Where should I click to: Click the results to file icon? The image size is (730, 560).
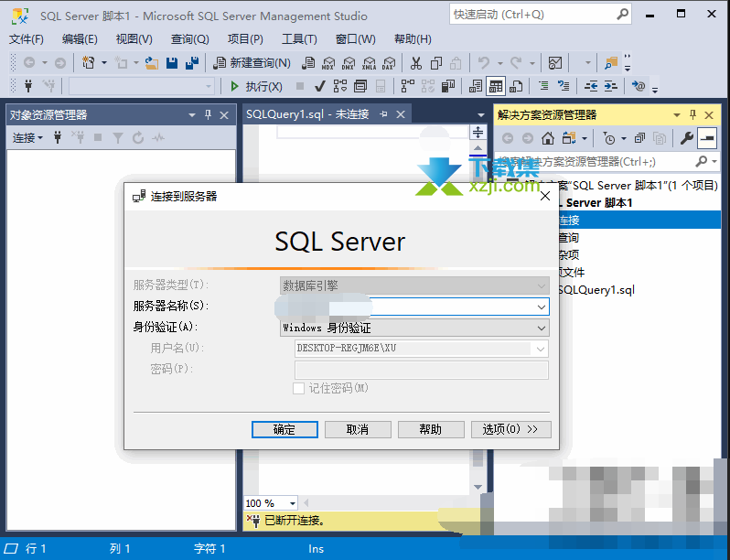(x=516, y=86)
